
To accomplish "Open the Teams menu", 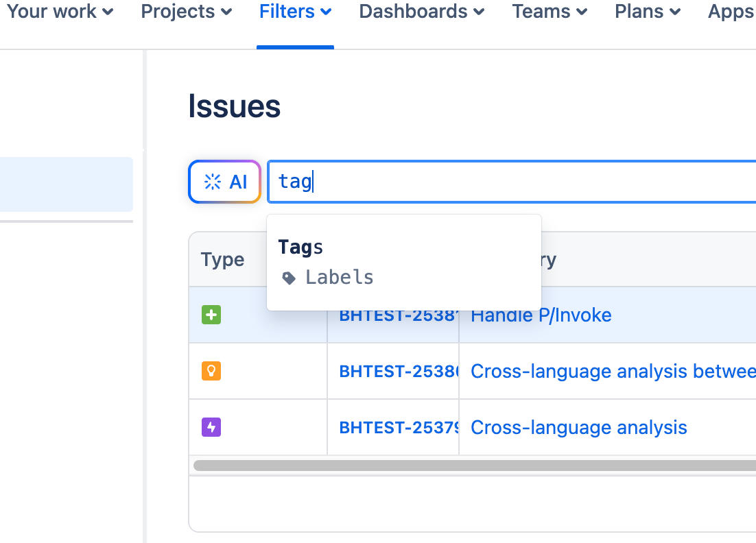I will point(549,12).
